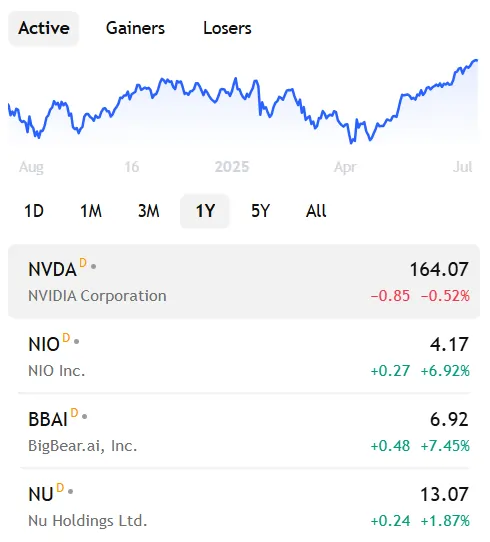Select the All time range
The height and width of the screenshot is (542, 490).
click(316, 211)
